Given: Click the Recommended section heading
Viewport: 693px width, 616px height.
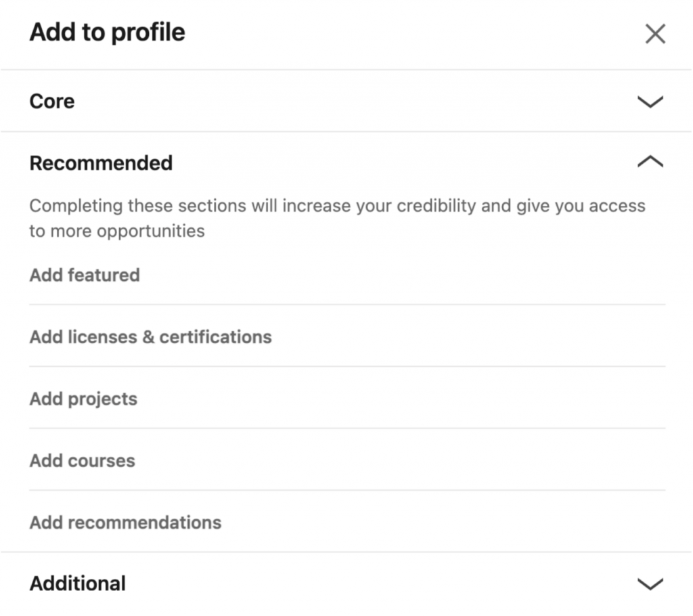Looking at the screenshot, I should (x=101, y=163).
